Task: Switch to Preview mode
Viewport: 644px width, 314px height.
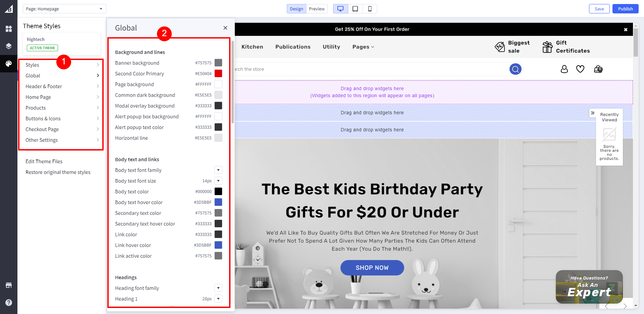Action: pos(317,9)
